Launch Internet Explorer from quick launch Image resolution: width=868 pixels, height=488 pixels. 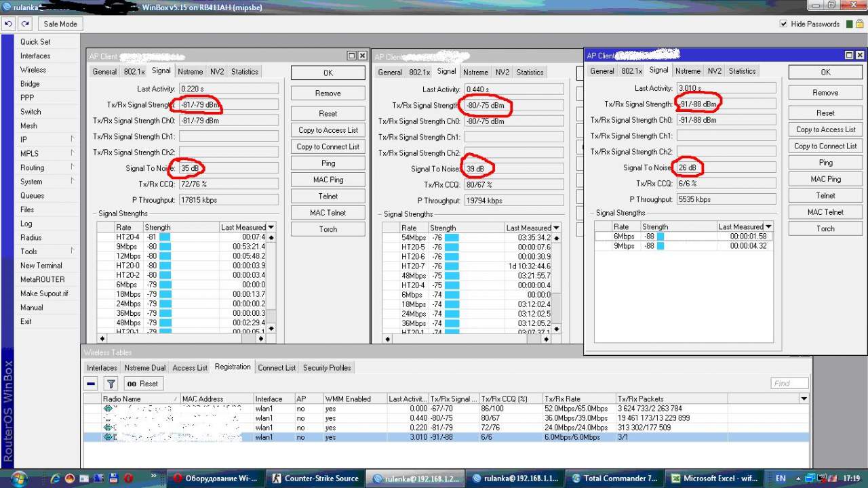(x=56, y=478)
